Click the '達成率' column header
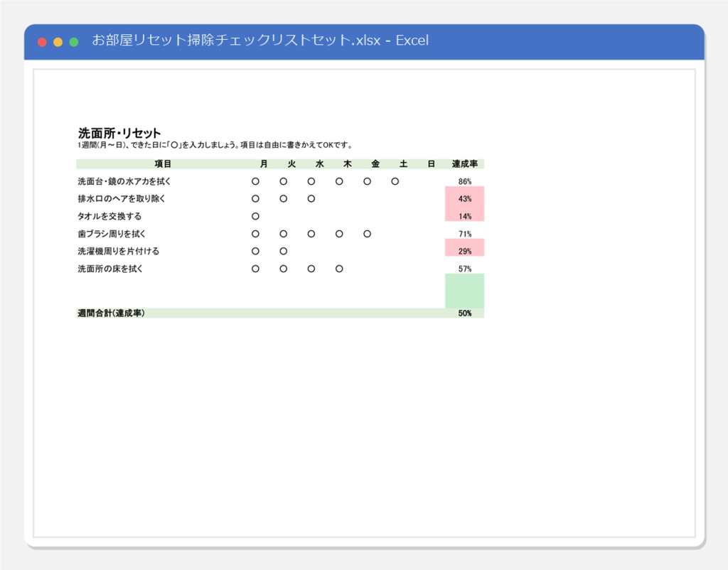This screenshot has width=728, height=570. pos(465,164)
